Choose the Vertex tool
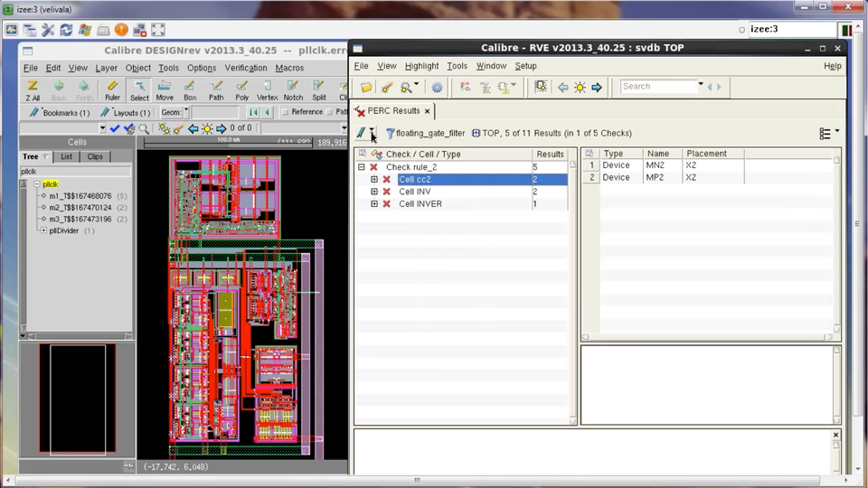 pos(267,90)
